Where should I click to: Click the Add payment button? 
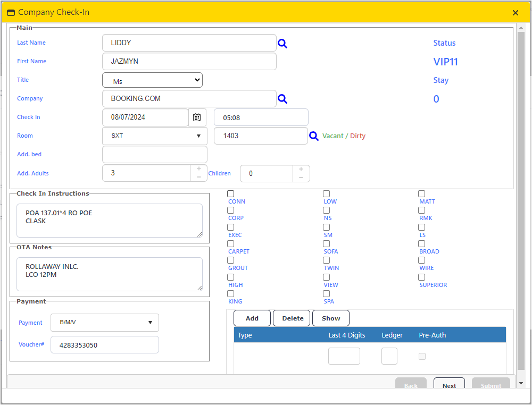(252, 318)
